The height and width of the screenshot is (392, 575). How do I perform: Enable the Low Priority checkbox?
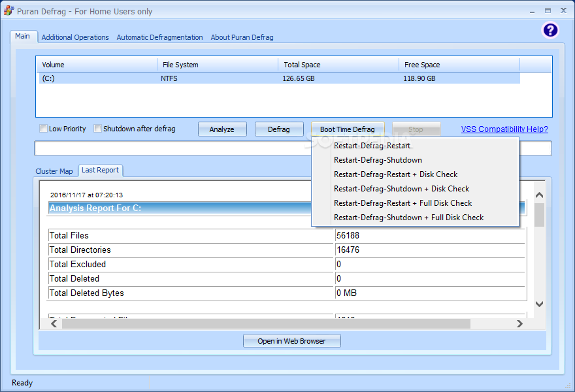pyautogui.click(x=43, y=129)
